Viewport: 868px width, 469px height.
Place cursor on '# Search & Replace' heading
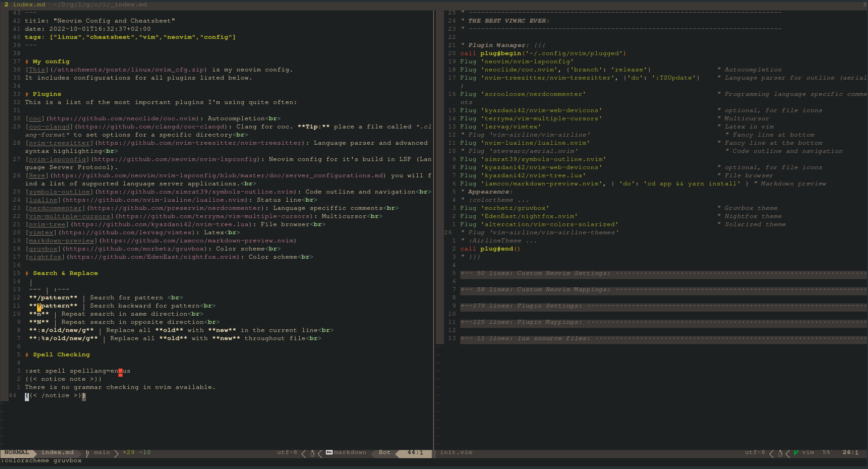click(x=61, y=273)
